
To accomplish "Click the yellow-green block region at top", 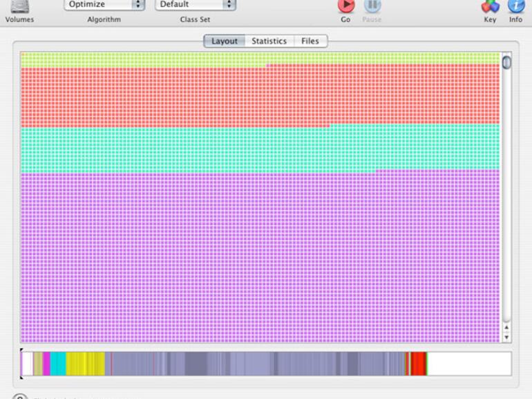I will point(138,59).
